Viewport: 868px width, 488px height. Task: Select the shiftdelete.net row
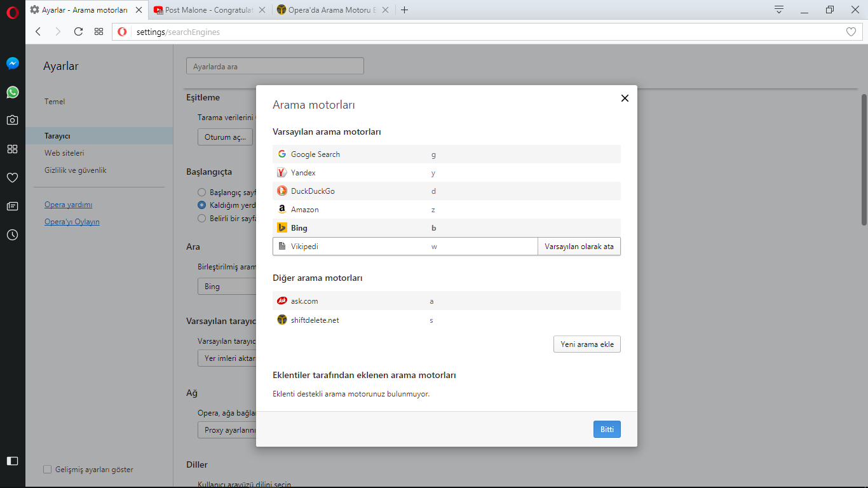447,320
